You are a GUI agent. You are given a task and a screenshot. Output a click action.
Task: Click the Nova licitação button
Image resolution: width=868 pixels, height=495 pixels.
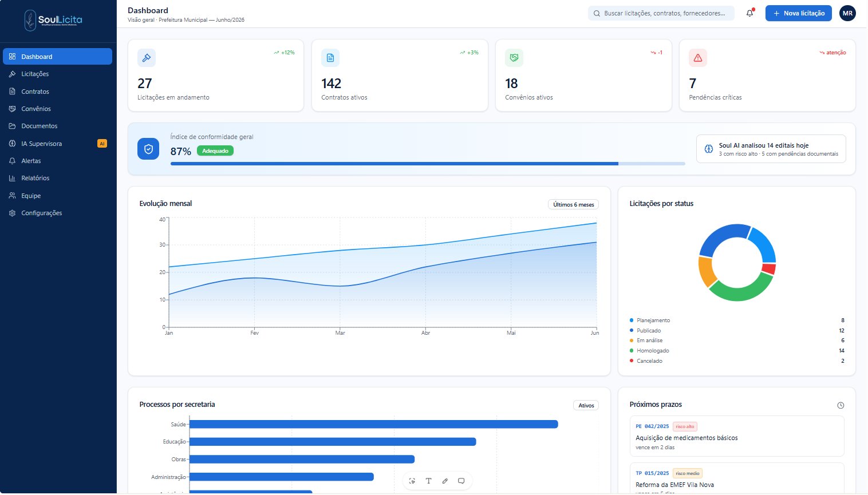pos(798,13)
